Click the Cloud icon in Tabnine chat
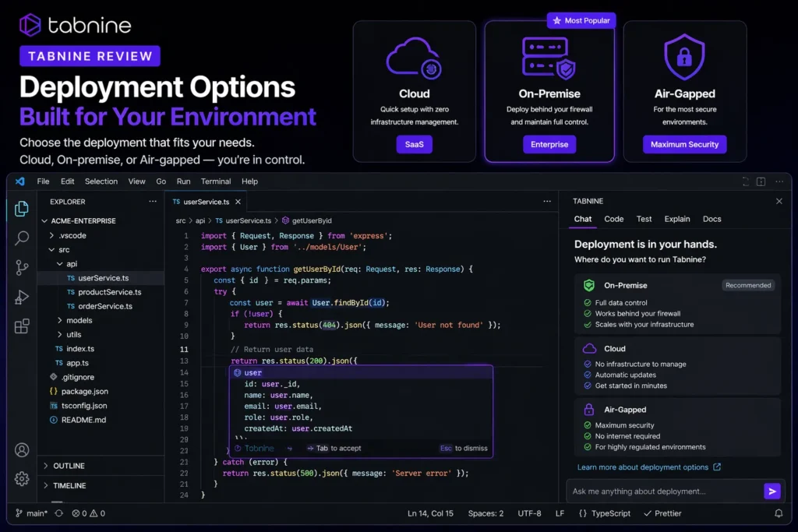Screen dimensions: 798x532 tap(589, 348)
